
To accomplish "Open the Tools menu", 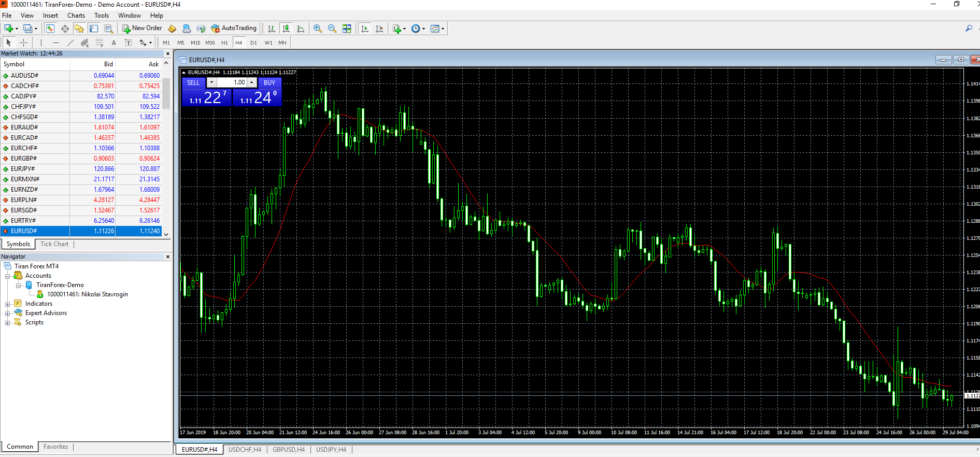I will coord(102,16).
